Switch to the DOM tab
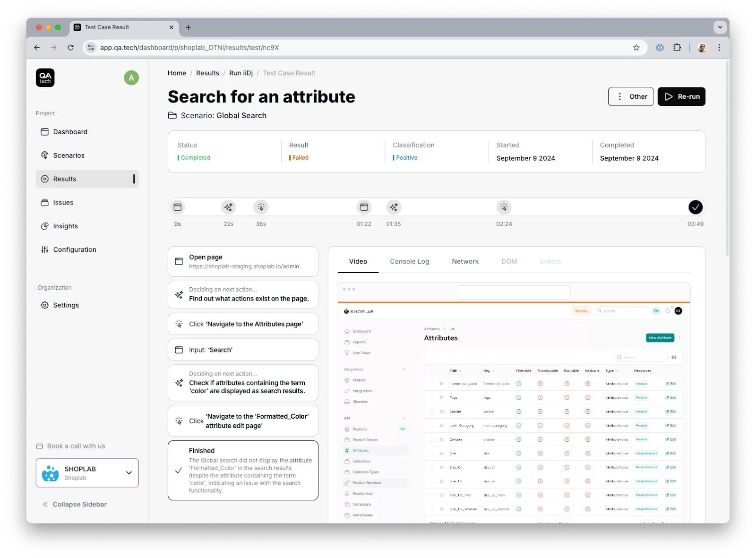This screenshot has width=756, height=558. pyautogui.click(x=509, y=261)
